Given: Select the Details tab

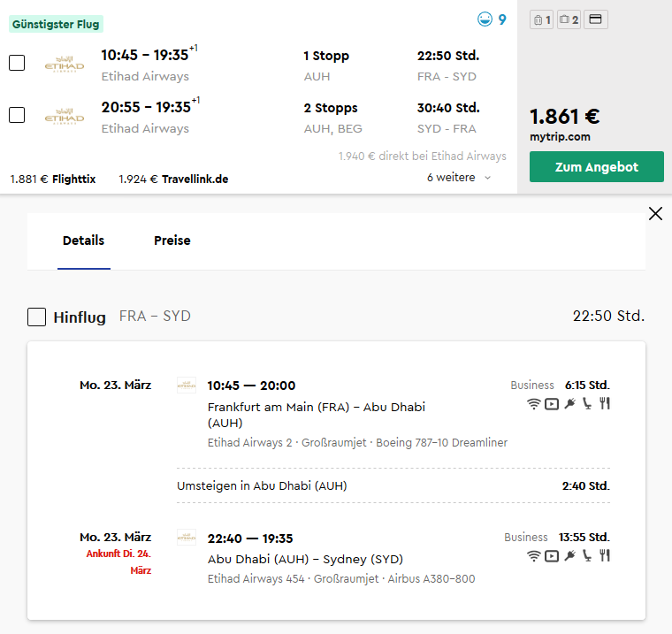Looking at the screenshot, I should point(84,241).
